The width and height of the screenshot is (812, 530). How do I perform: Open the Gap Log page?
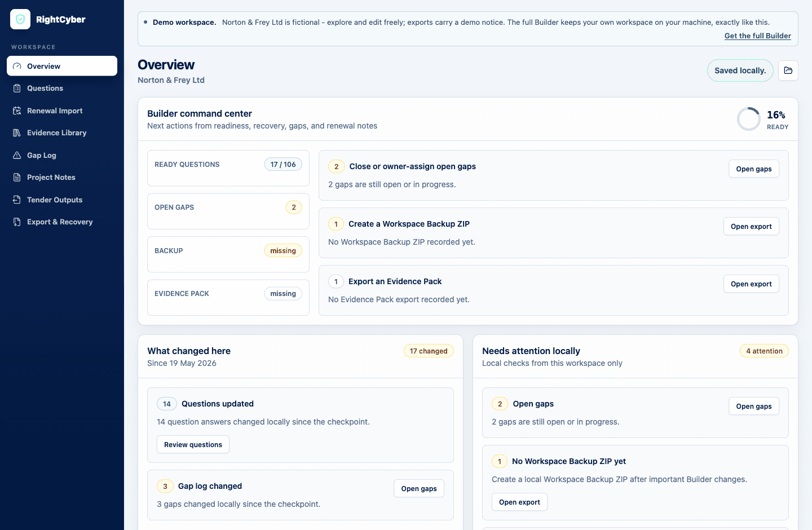62,155
